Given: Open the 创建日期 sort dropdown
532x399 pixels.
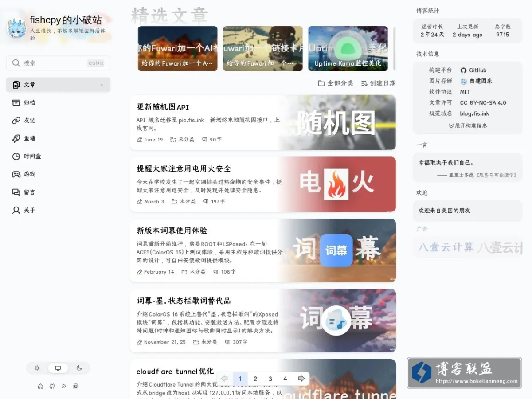Looking at the screenshot, I should pyautogui.click(x=378, y=83).
